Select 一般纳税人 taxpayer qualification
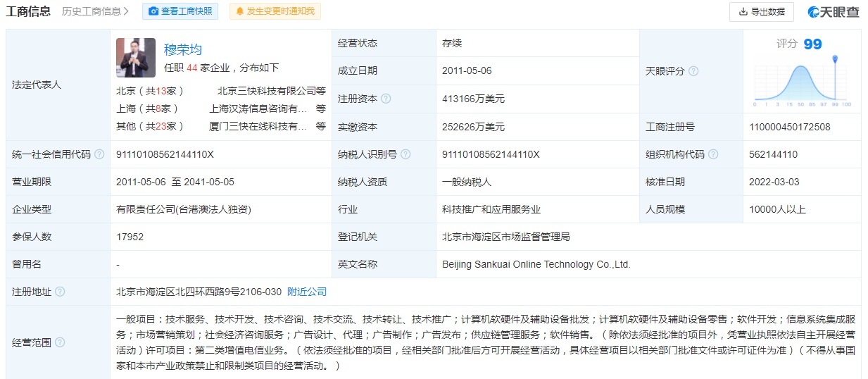Screen dimensions: 868x379 [467, 182]
